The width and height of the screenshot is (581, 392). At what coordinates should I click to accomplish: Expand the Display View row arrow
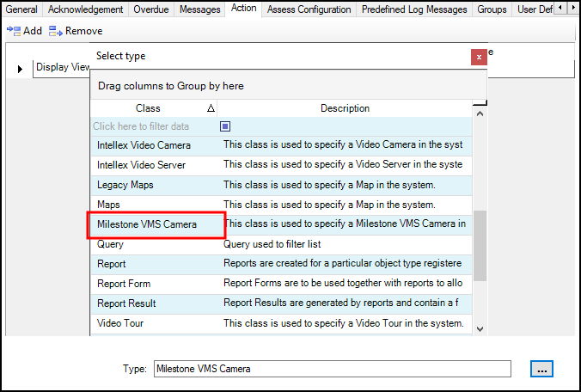pyautogui.click(x=20, y=69)
